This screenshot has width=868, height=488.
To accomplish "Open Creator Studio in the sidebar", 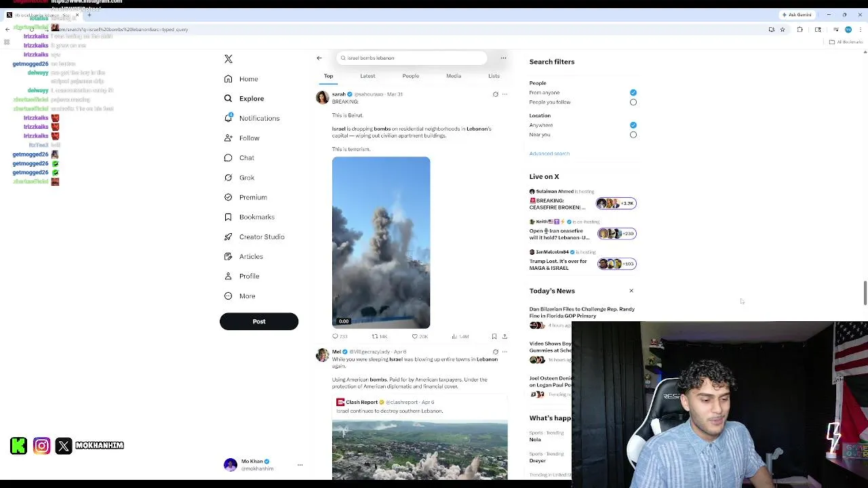I will coord(254,237).
